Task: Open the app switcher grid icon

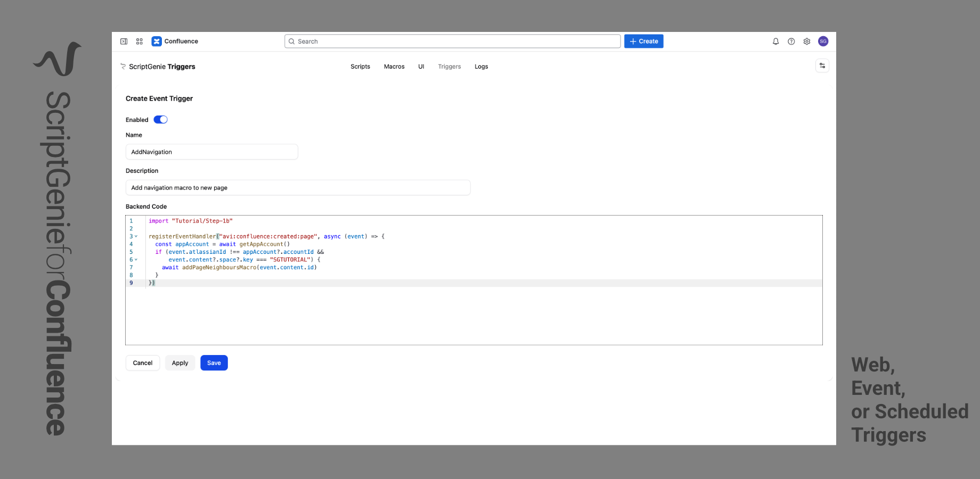Action: point(140,42)
